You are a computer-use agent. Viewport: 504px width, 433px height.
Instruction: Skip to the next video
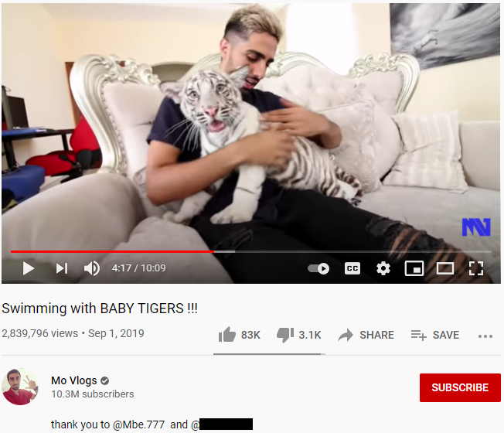coord(62,268)
